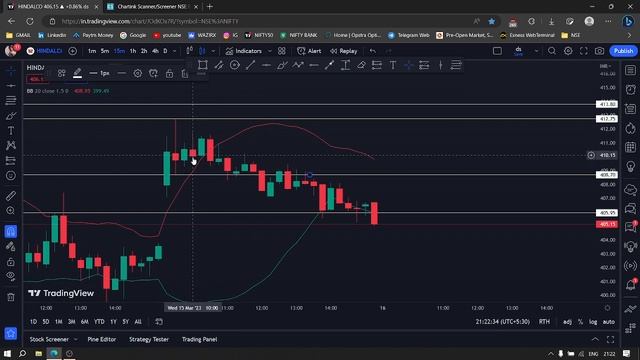Screen dimensions: 640x360
Task: Expand Indicators favorites dropdown arrow
Action: point(269,51)
